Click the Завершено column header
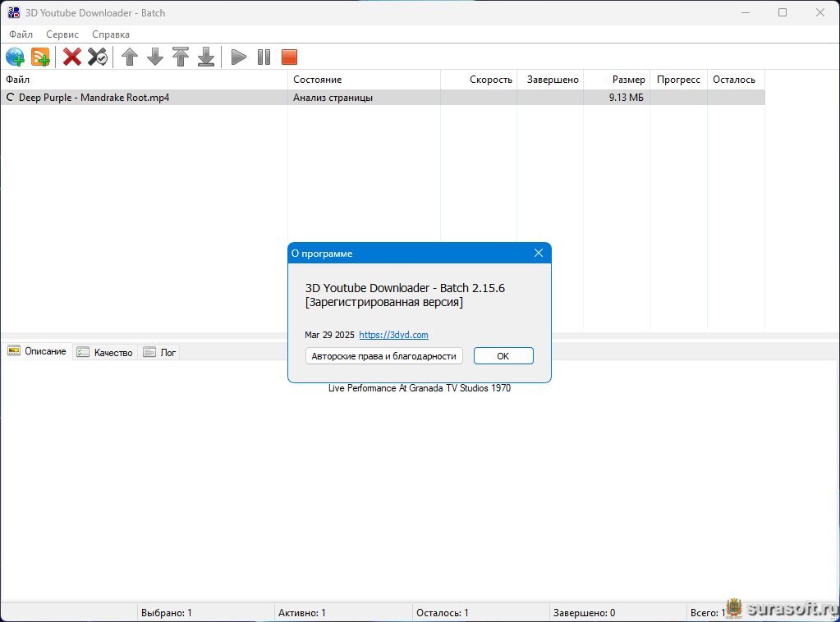This screenshot has width=840, height=622. click(x=549, y=80)
